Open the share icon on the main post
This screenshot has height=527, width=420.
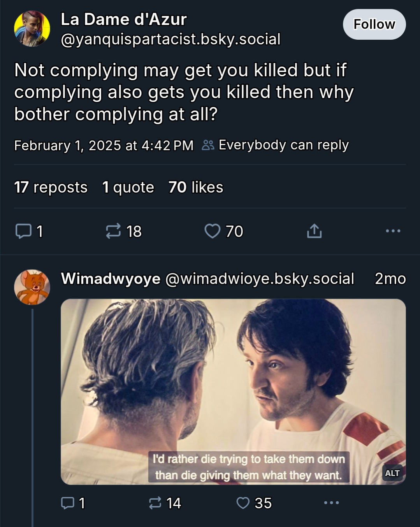click(x=314, y=231)
